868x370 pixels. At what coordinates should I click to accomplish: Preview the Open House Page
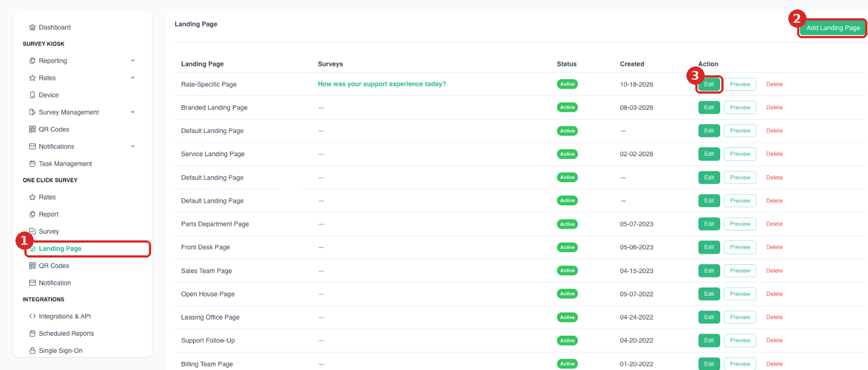(740, 294)
